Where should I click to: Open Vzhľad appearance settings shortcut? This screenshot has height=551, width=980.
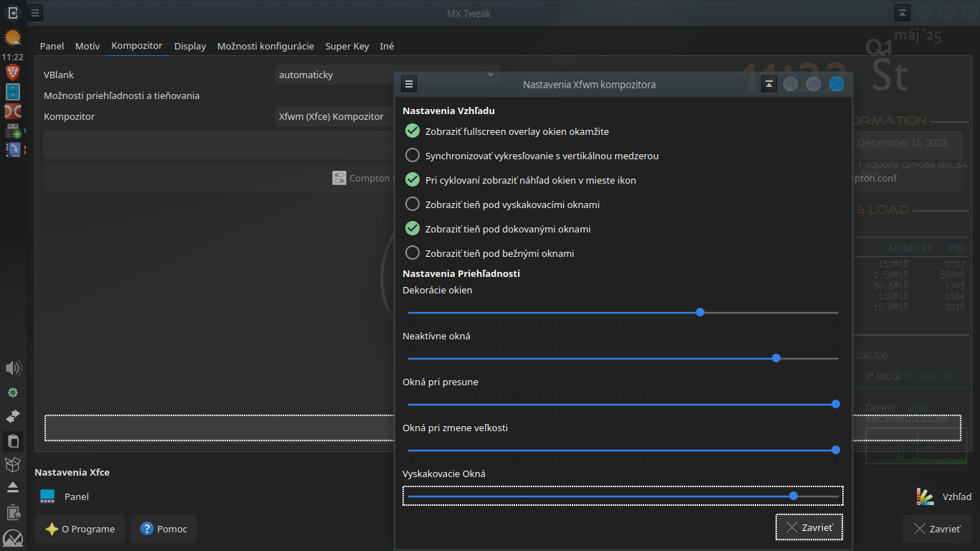click(944, 496)
